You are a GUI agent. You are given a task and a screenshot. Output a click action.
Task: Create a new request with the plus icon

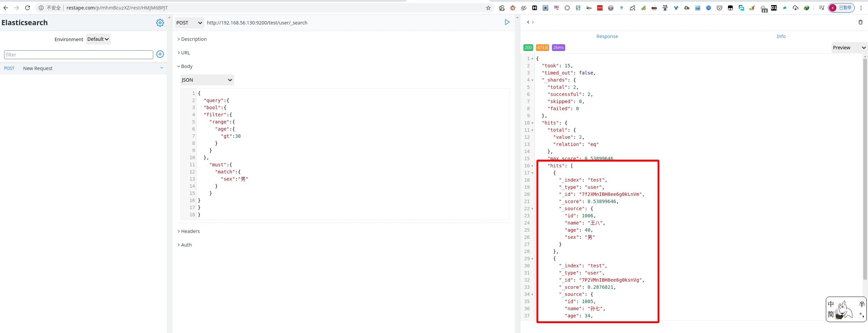coord(160,54)
